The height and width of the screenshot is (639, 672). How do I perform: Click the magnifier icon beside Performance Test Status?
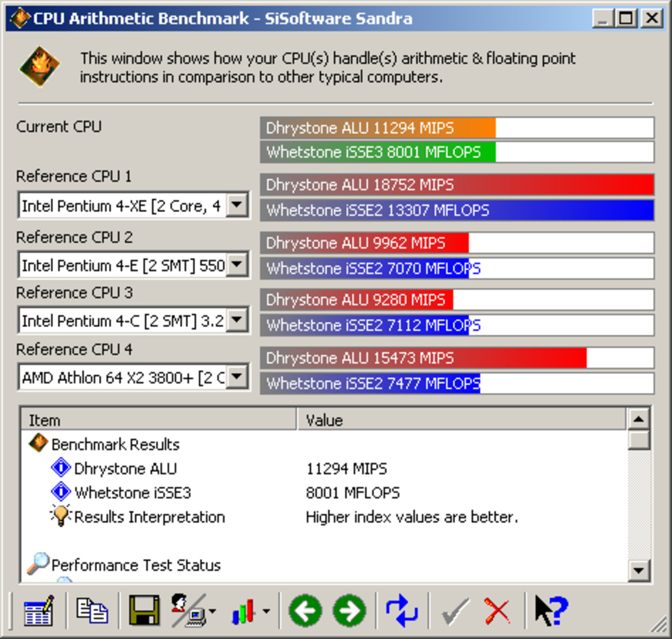(38, 564)
